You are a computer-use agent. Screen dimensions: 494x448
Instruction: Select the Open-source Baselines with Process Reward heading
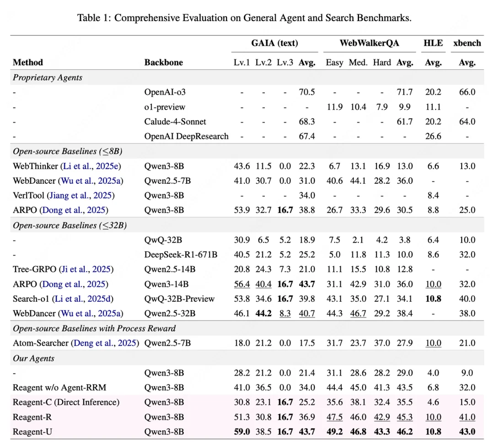[94, 328]
